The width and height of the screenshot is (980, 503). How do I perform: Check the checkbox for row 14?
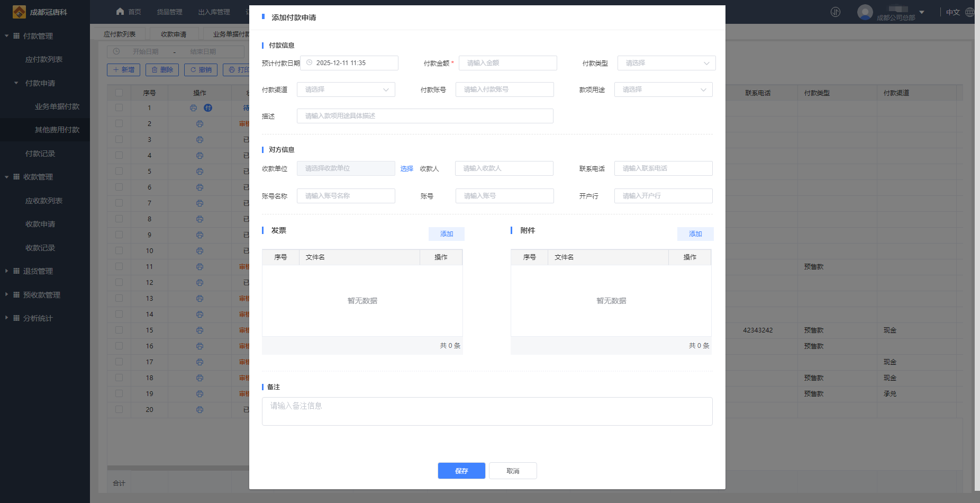(x=119, y=315)
